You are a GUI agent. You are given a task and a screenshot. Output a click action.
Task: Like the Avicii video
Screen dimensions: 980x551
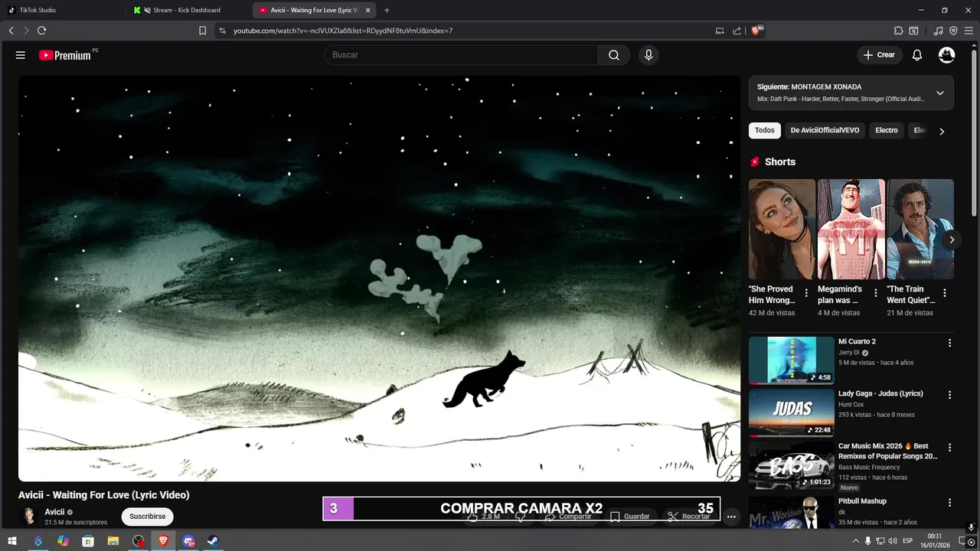tap(485, 517)
